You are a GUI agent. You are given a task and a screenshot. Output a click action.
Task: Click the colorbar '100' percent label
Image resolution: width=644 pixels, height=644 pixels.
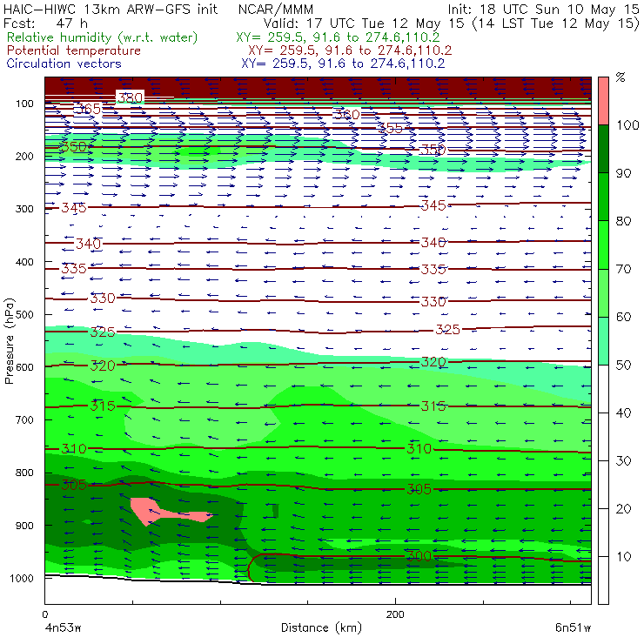pyautogui.click(x=627, y=124)
